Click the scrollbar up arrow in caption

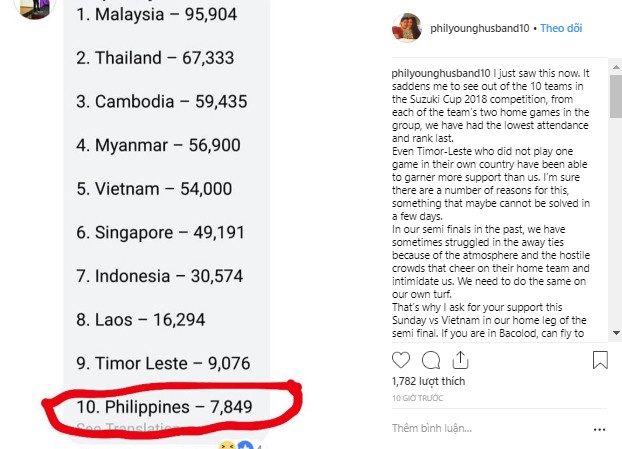[x=616, y=67]
